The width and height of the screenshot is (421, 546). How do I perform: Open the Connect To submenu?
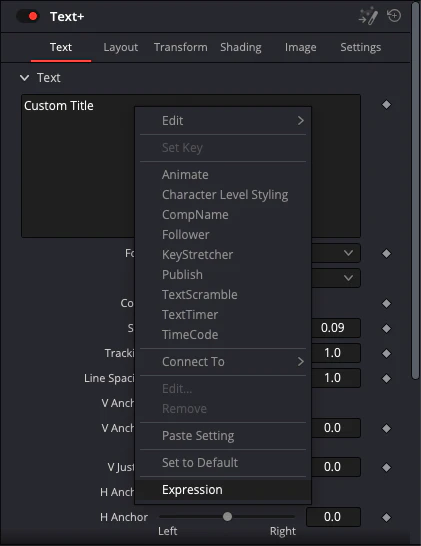[223, 362]
